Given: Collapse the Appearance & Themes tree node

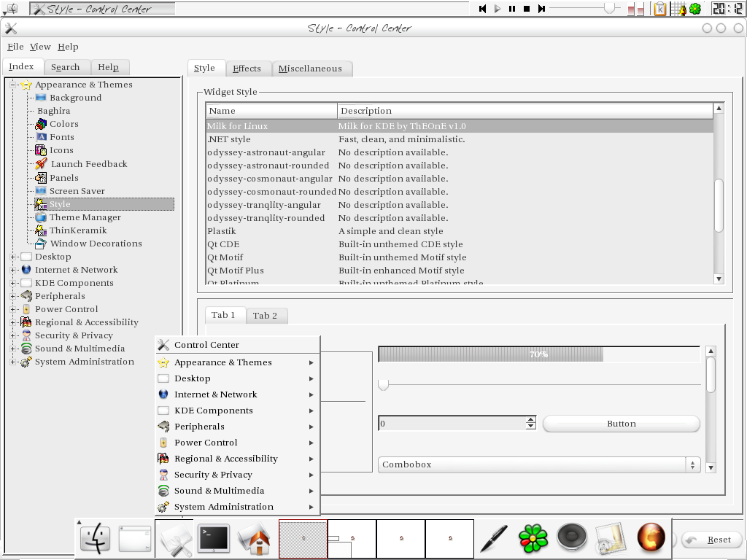Looking at the screenshot, I should pos(13,85).
